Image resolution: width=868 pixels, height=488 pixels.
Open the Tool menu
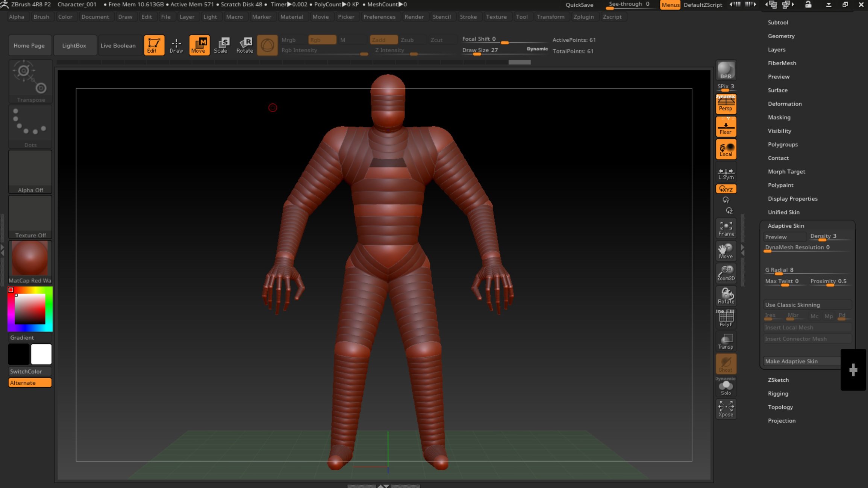click(x=521, y=16)
